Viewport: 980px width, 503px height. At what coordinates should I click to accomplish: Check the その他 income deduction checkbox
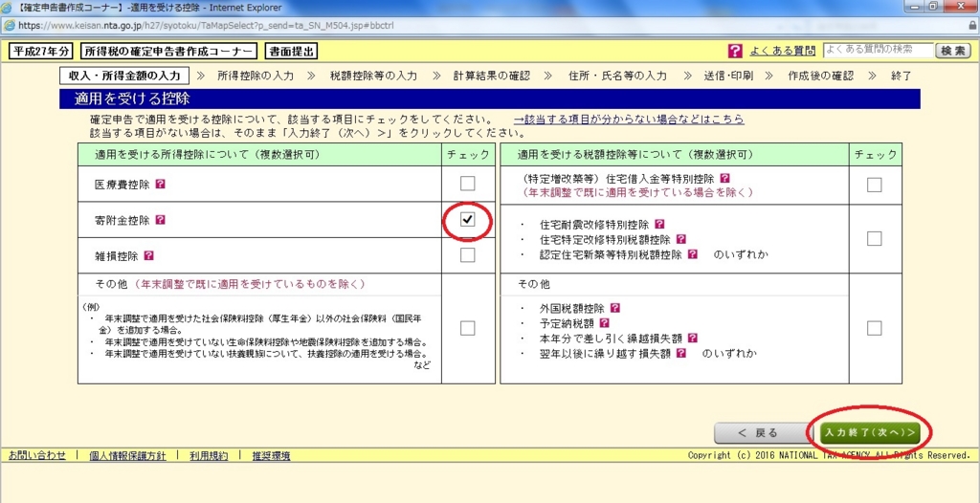point(467,328)
